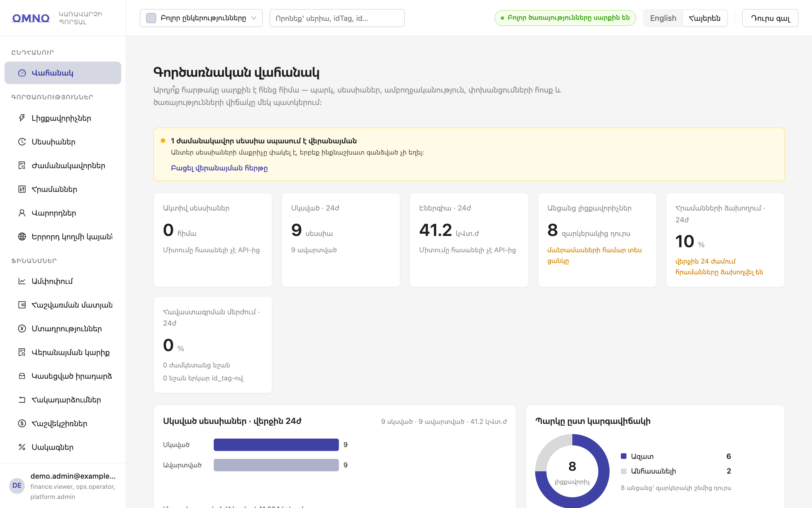812x508 pixels.
Task: Click the Ավարտված gray bar in chart
Action: [x=276, y=465]
